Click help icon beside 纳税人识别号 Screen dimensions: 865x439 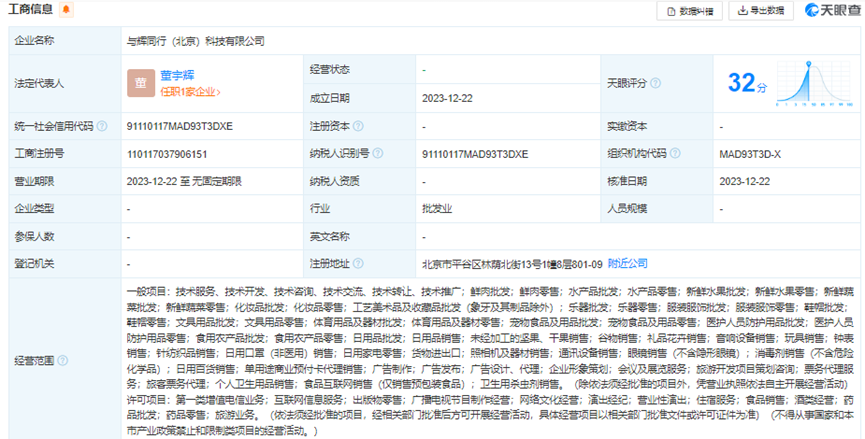click(x=378, y=153)
